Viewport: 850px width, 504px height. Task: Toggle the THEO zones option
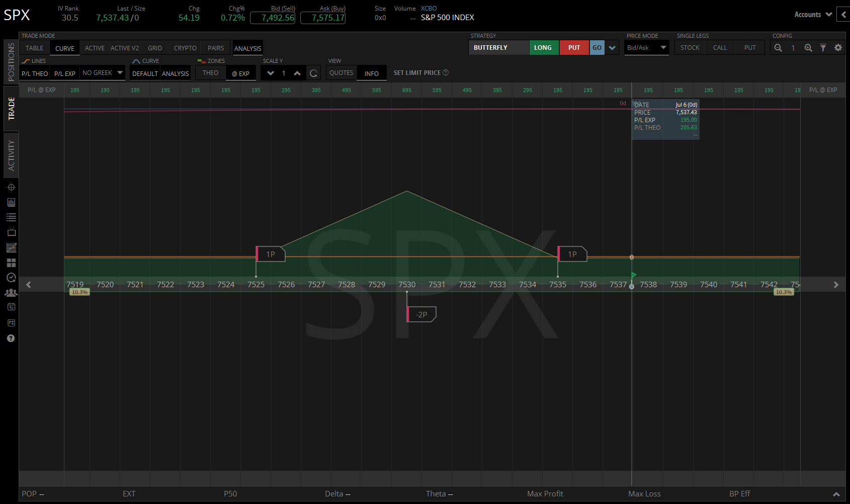pos(210,73)
